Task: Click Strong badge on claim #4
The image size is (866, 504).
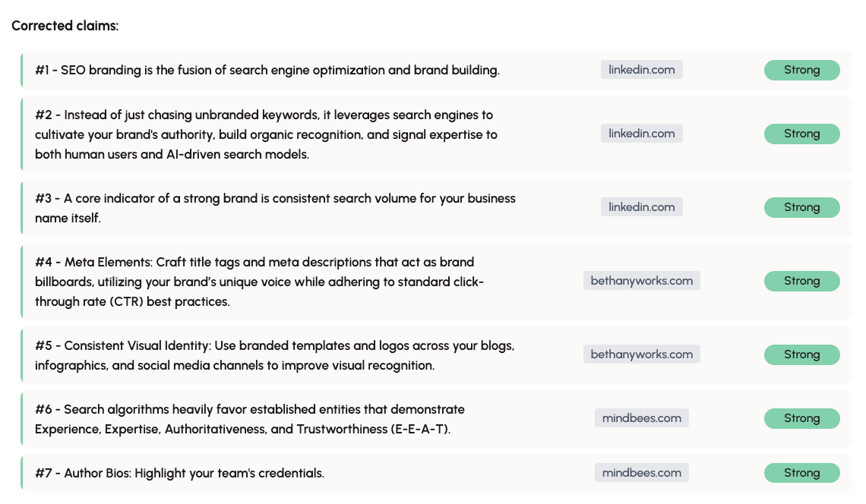Action: point(802,280)
